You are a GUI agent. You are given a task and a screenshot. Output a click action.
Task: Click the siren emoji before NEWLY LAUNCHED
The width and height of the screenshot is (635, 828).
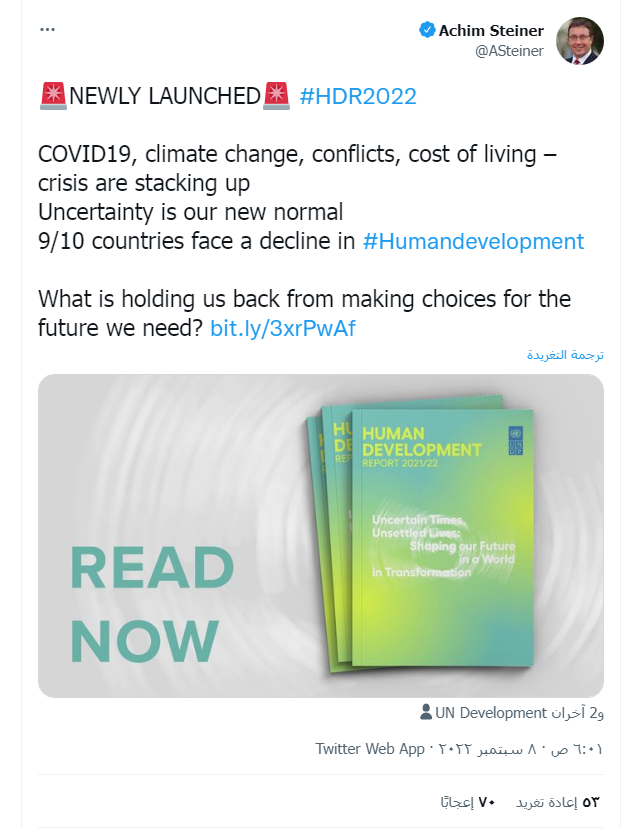coord(52,96)
